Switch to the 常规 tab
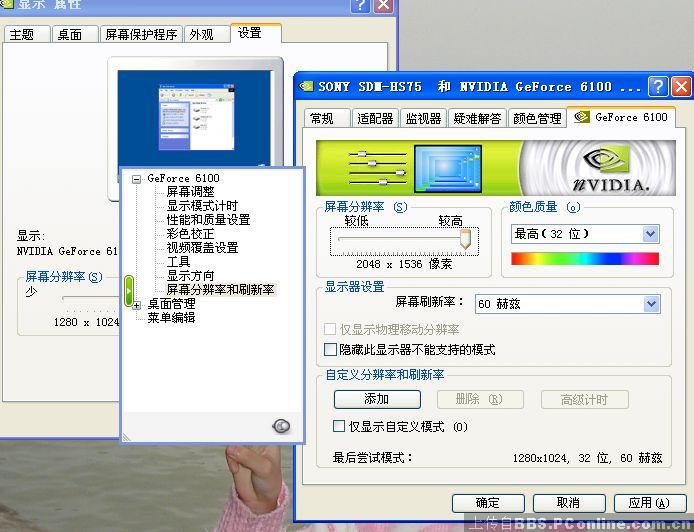 (327, 118)
